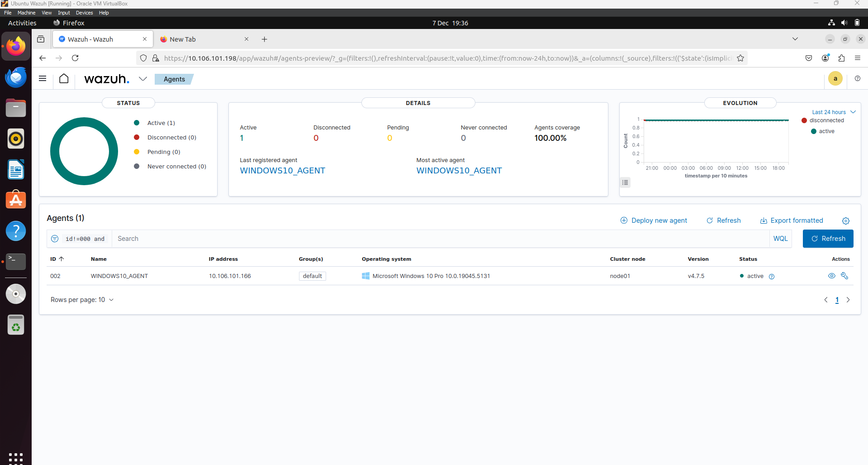Open the legend list icon on the Evolution chart
Viewport: 868px width, 465px height.
625,182
